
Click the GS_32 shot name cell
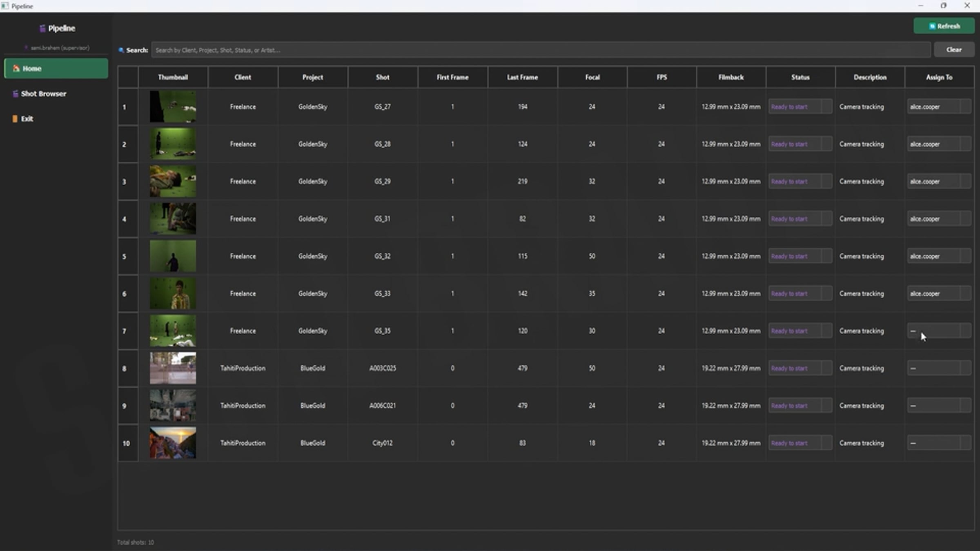[383, 256]
